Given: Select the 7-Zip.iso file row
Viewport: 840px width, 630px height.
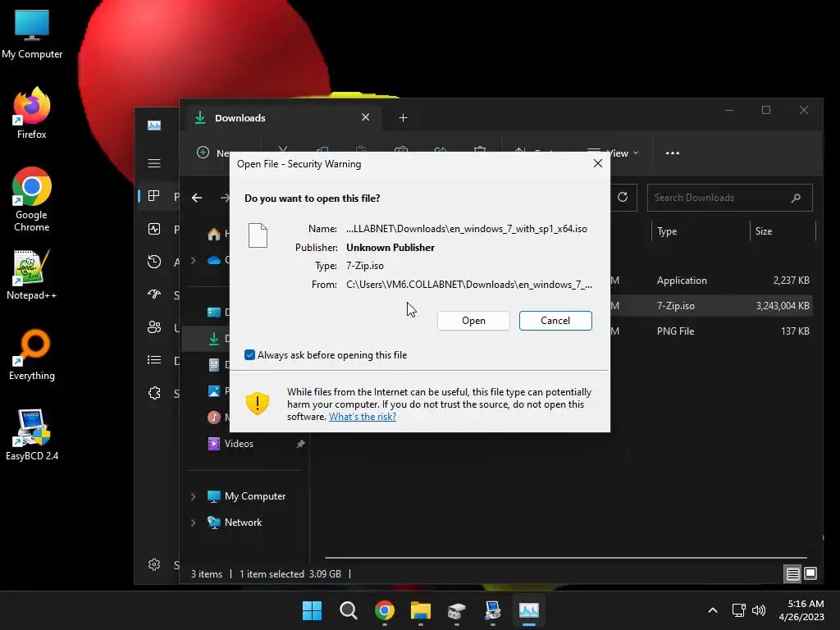Looking at the screenshot, I should [x=711, y=306].
